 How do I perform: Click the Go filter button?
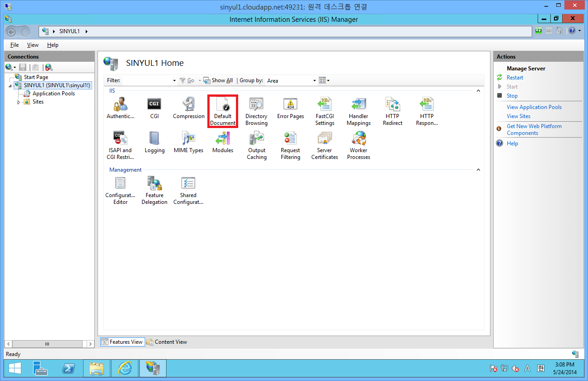tap(187, 80)
